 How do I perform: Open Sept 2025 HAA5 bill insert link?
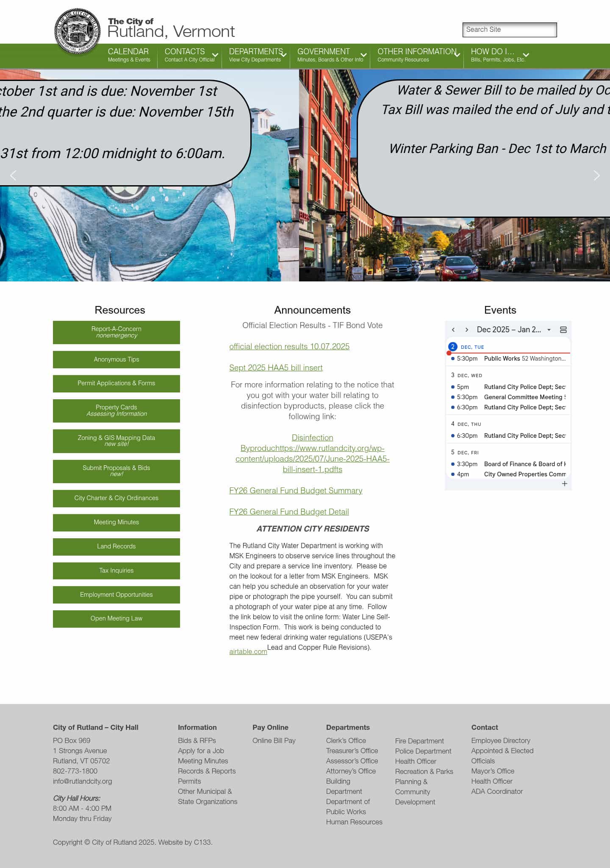click(x=276, y=367)
